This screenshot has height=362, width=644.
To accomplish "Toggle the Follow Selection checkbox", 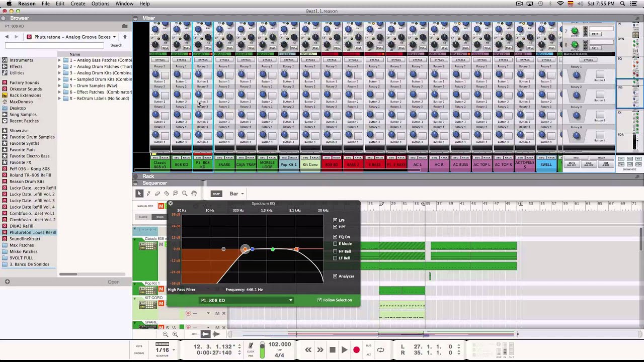I will (x=319, y=300).
